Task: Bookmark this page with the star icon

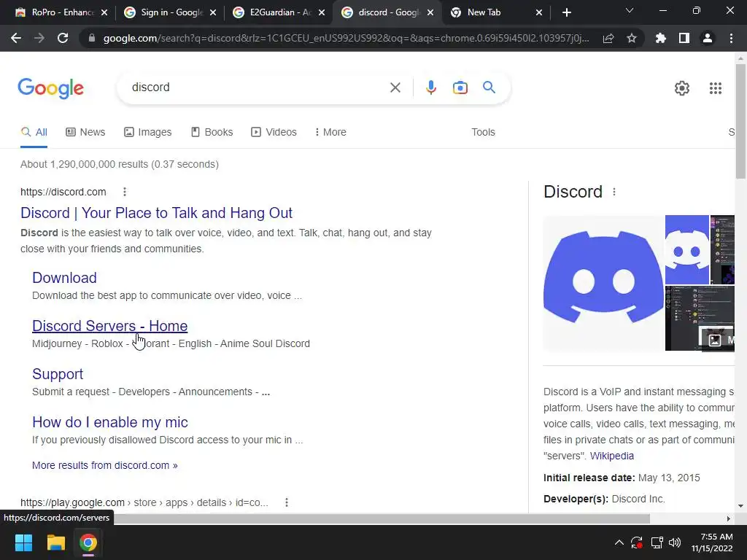Action: coord(632,38)
